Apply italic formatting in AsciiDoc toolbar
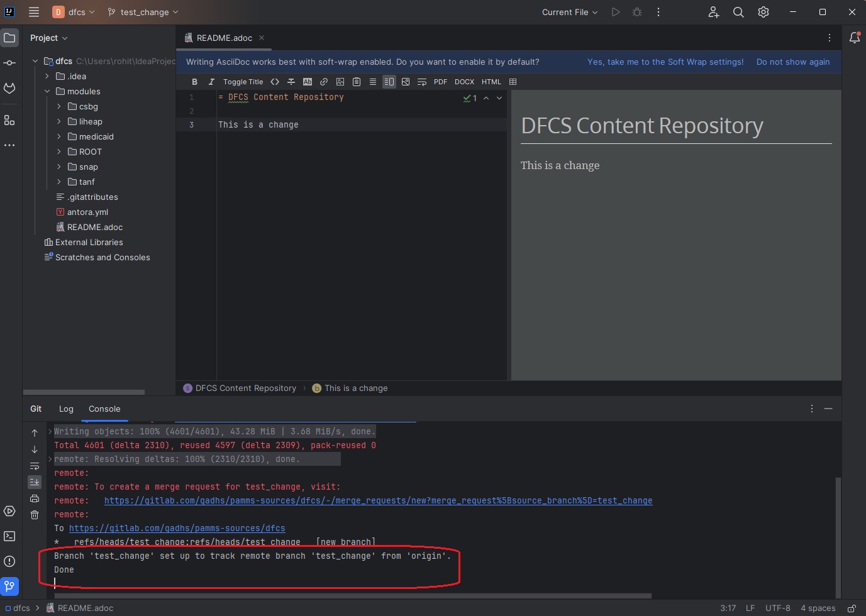Screen dimensions: 866x616 [x=211, y=82]
